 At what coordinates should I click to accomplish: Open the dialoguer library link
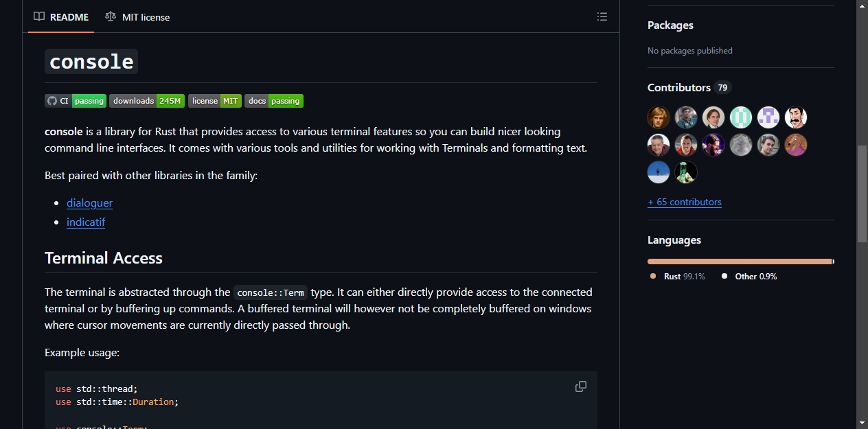[x=89, y=202]
